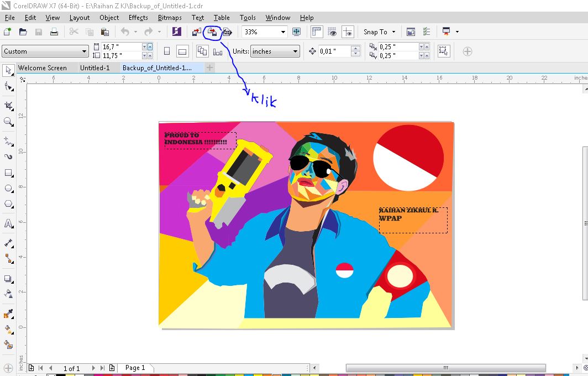Click the Publish to PDF icon
This screenshot has width=588, height=376.
point(227,32)
